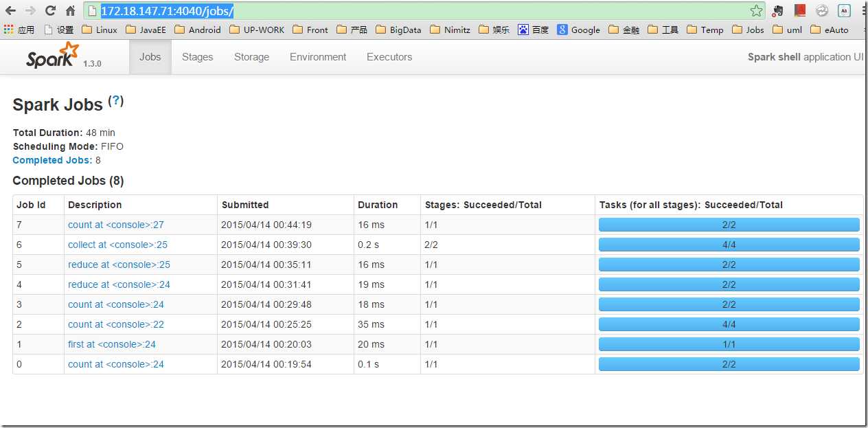Open the Jobs bookmark folder

pos(748,30)
